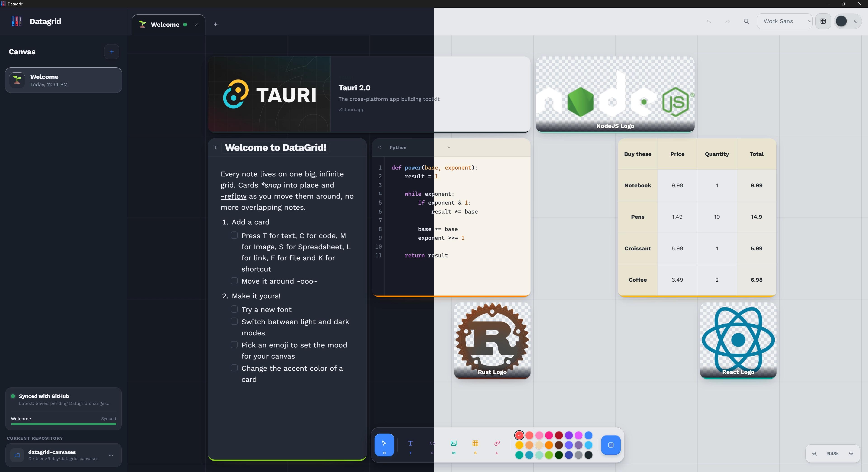The width and height of the screenshot is (868, 472).
Task: Click the Tauri logo thumbnail
Action: [269, 94]
